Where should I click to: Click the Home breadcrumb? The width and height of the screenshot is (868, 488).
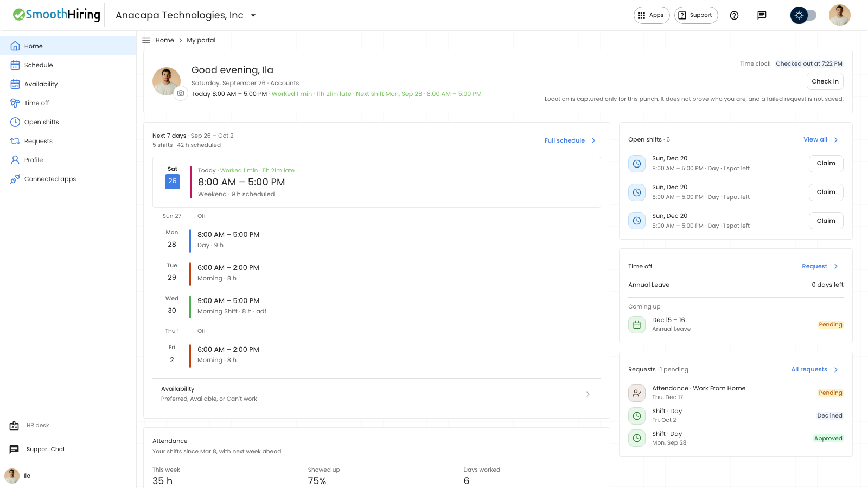[164, 40]
